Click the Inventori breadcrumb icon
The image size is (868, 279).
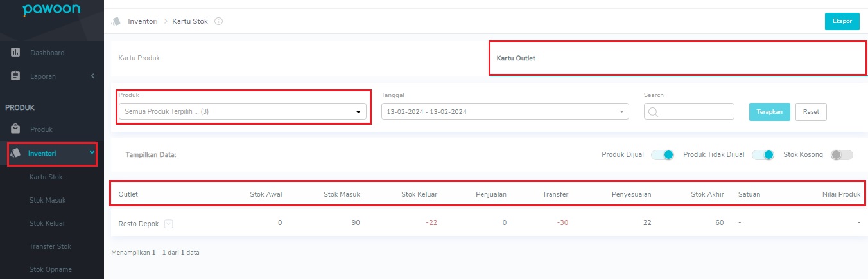click(116, 21)
